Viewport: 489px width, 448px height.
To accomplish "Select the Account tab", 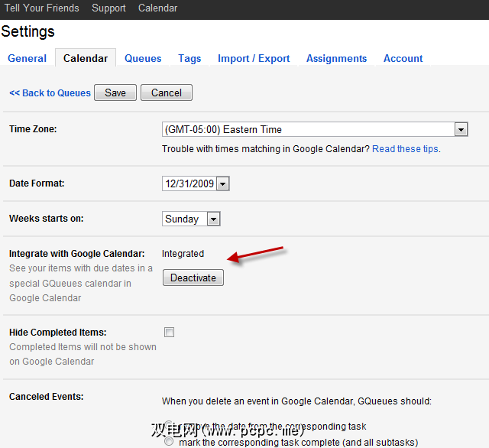I will click(403, 58).
